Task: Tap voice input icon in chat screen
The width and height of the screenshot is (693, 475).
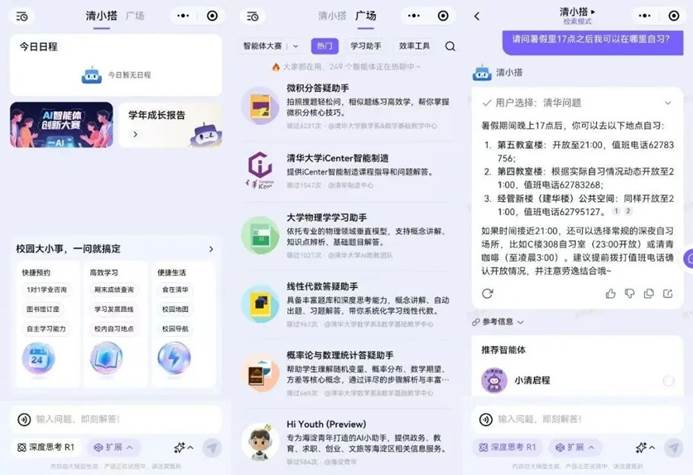Action: click(486, 419)
